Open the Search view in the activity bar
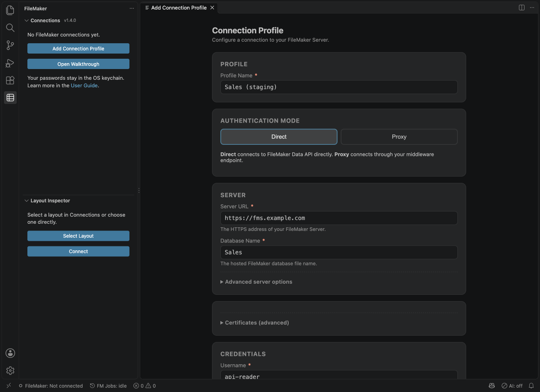Screen dimensions: 540x392 10,28
